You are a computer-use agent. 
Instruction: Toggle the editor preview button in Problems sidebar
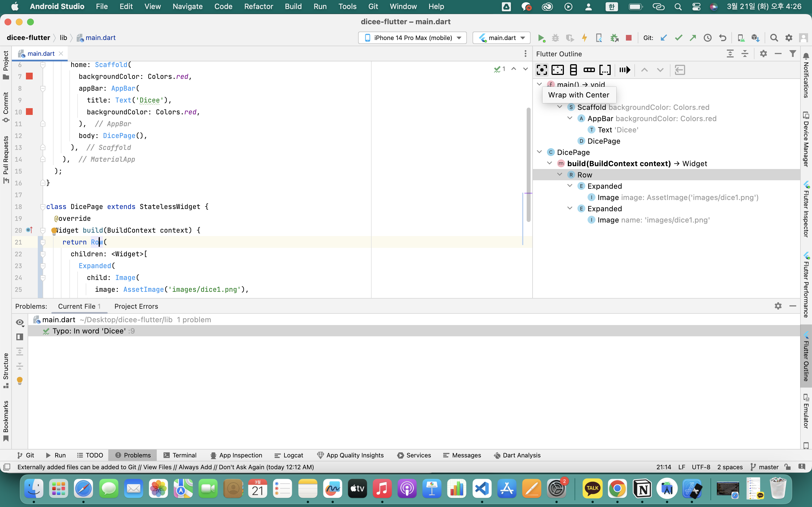tap(20, 337)
